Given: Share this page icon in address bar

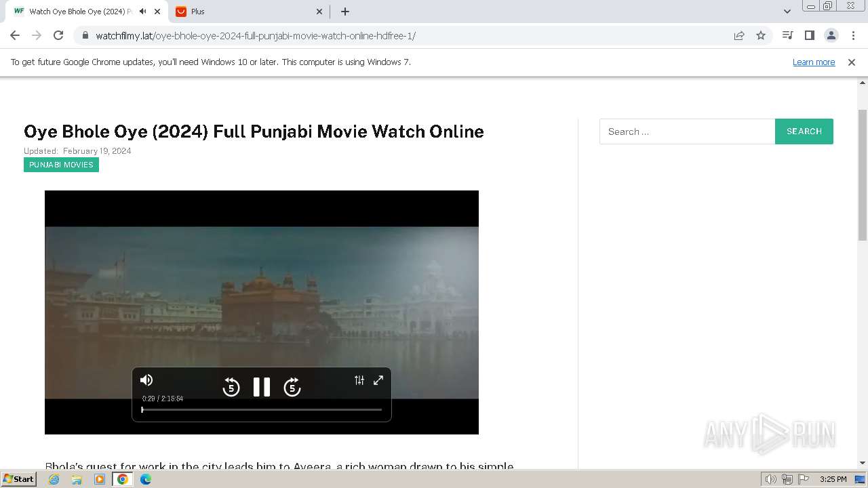Looking at the screenshot, I should 739,36.
